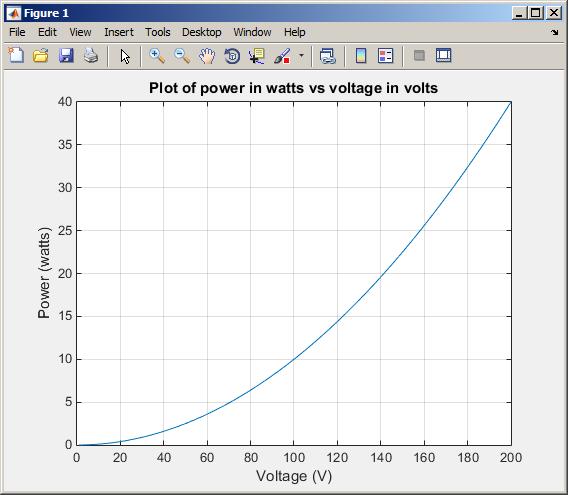Select the Rotate 3D tool

pos(232,56)
